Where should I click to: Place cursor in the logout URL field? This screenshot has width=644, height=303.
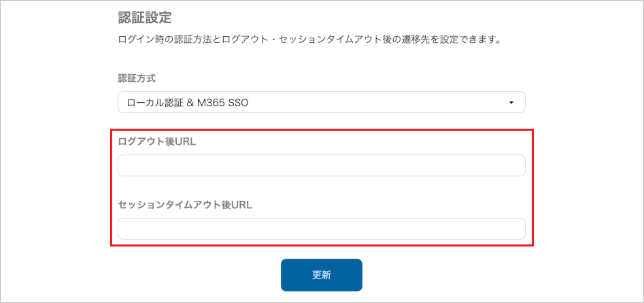click(x=321, y=165)
